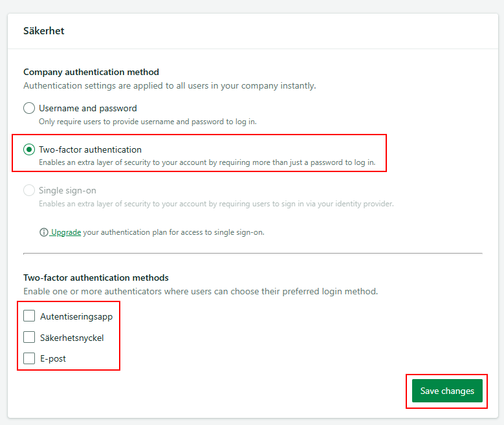Click the Username and password option label
Screen dimensions: 504x425
88,108
